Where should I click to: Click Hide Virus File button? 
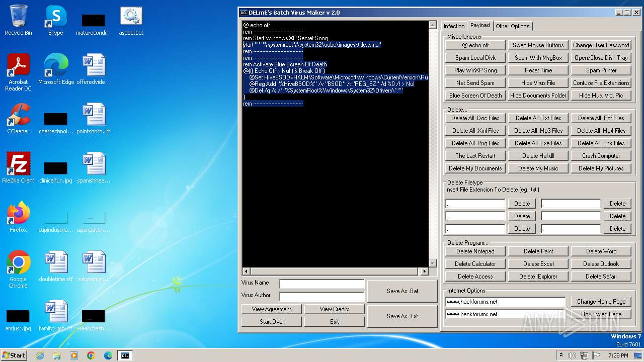pos(538,83)
